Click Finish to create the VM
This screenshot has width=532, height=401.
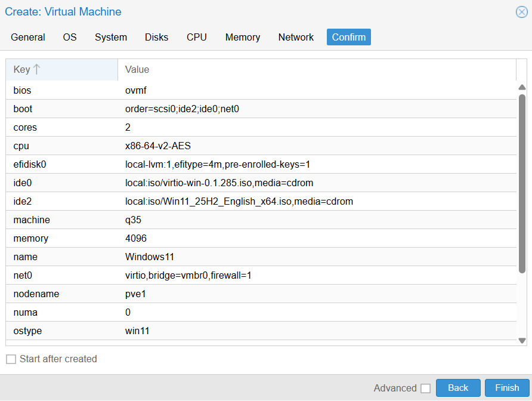(x=507, y=388)
